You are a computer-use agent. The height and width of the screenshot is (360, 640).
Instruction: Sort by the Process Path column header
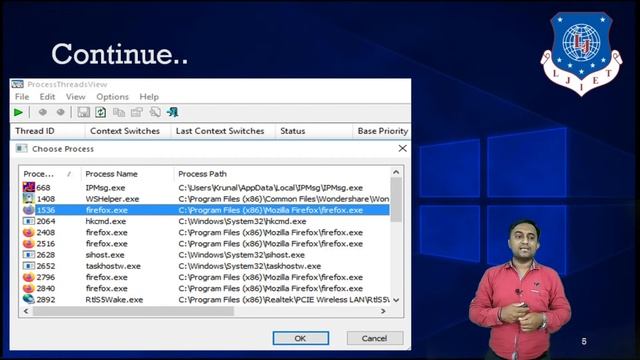(x=282, y=174)
